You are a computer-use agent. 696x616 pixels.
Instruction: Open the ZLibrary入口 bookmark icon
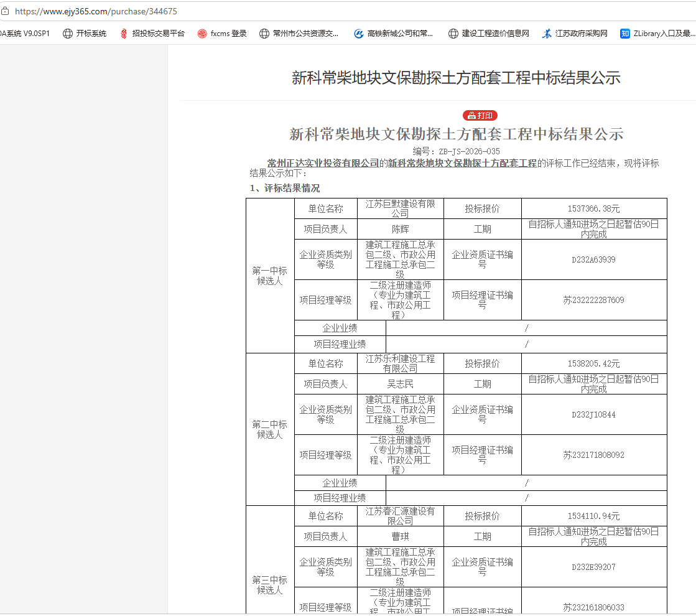625,34
